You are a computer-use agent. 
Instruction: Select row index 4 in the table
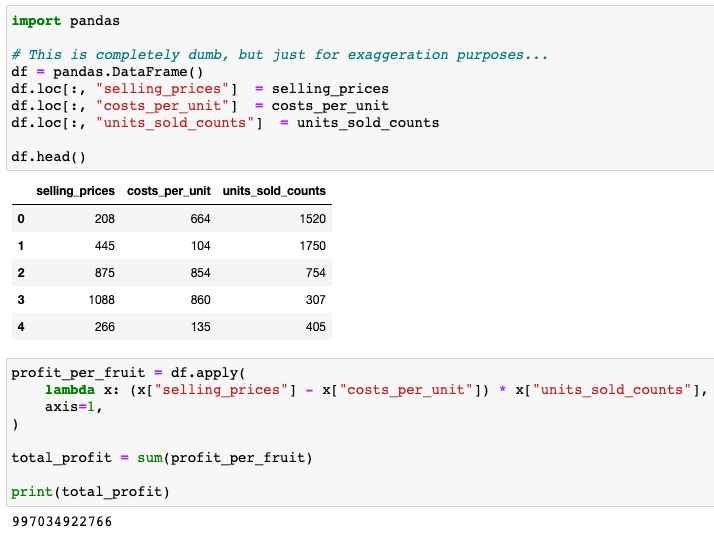click(x=20, y=326)
